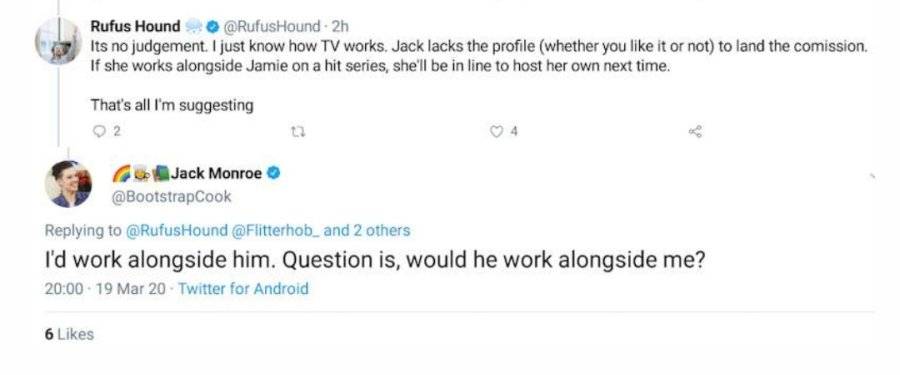Click the reply icon under Rufus Hound's tweet
This screenshot has width=900, height=375.
tap(99, 132)
